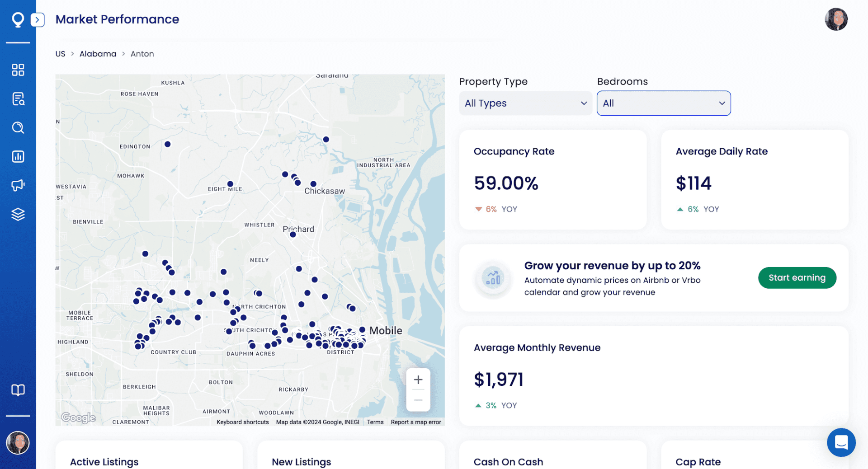Click the Market Performance heading
Viewport: 868px width, 469px height.
coord(117,19)
